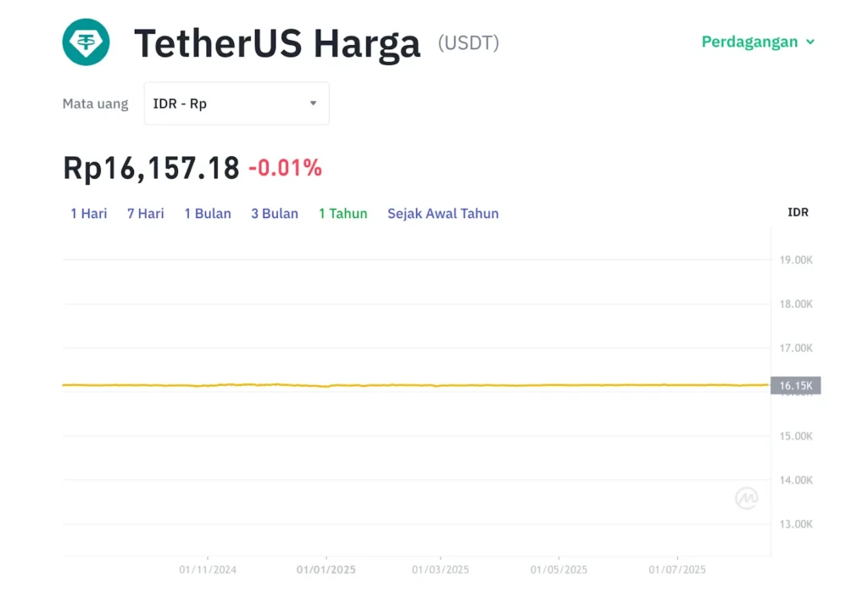Show Sejak Awal Tahun price range
This screenshot has width=868, height=615.
coord(442,213)
